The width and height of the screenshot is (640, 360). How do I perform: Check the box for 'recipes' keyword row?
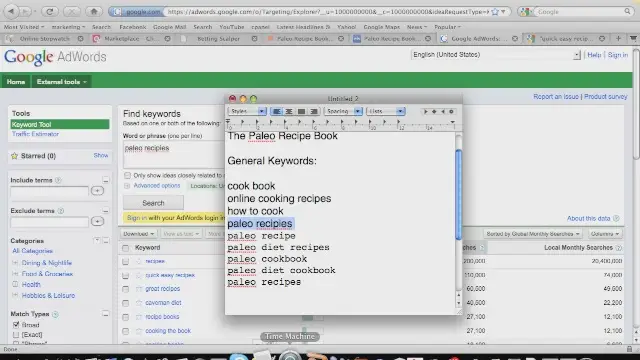[x=126, y=261]
